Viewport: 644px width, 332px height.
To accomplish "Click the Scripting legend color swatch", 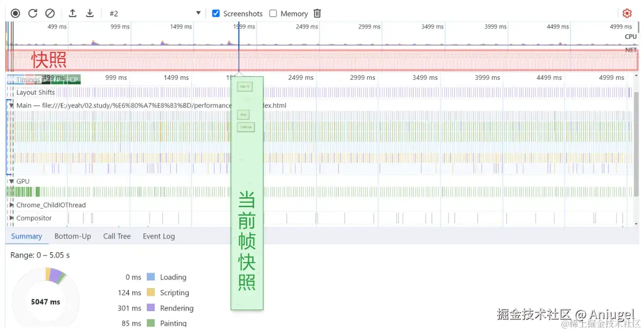I will 151,293.
